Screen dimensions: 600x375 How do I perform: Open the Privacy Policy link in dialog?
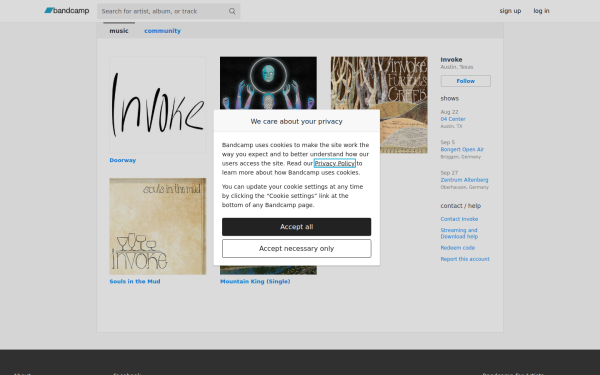[335, 163]
